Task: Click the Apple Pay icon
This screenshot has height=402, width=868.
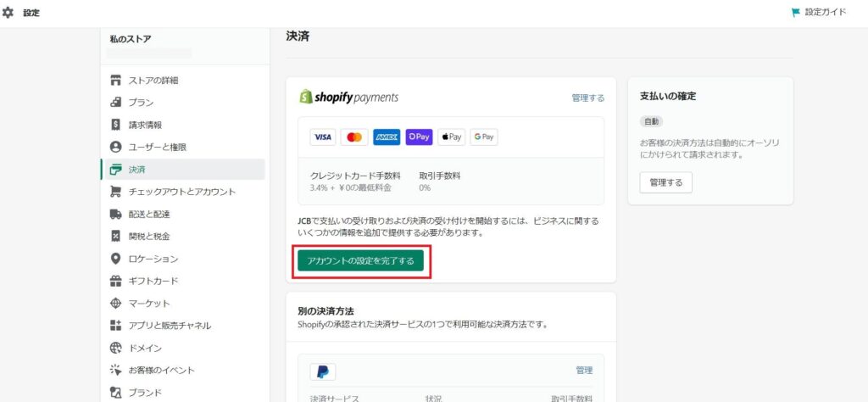Action: coord(452,137)
